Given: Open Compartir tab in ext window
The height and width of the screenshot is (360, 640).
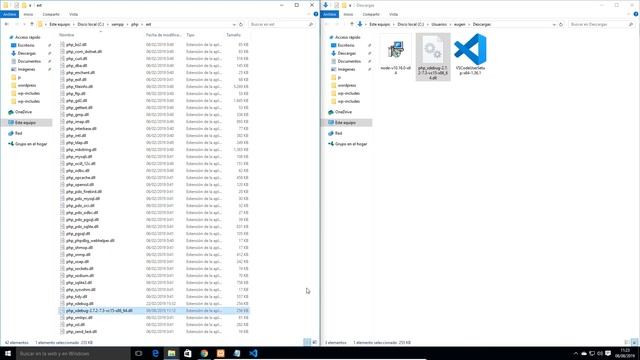Looking at the screenshot, I should [51, 14].
